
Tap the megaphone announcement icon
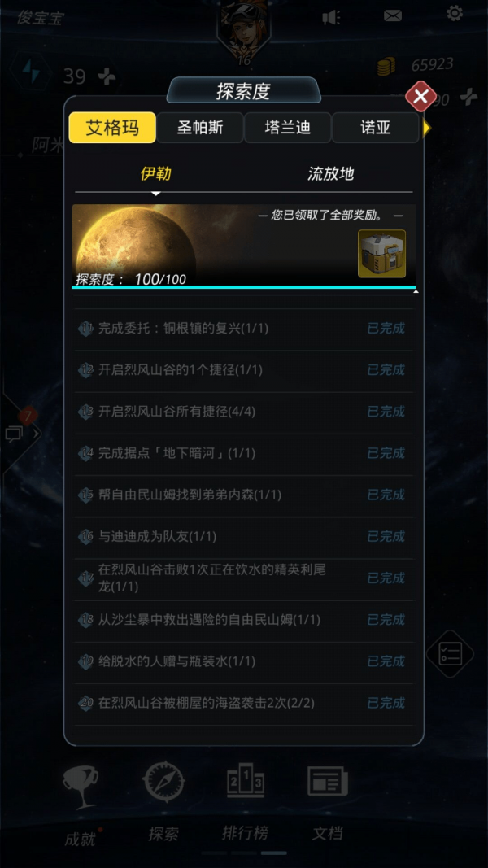[x=331, y=17]
